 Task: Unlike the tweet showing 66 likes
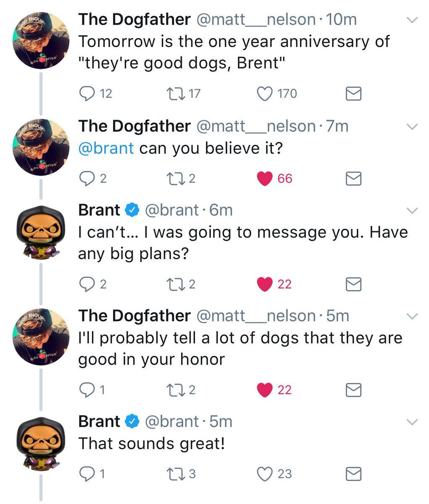(x=265, y=178)
